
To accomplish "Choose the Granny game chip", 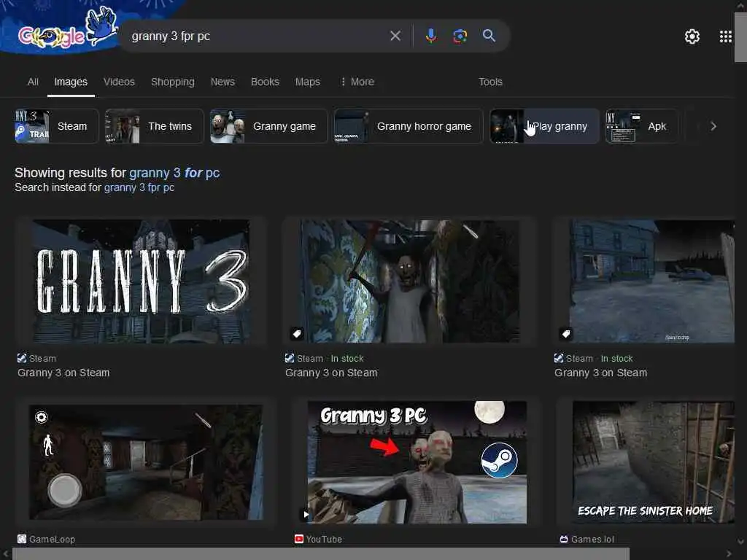I will pyautogui.click(x=268, y=126).
